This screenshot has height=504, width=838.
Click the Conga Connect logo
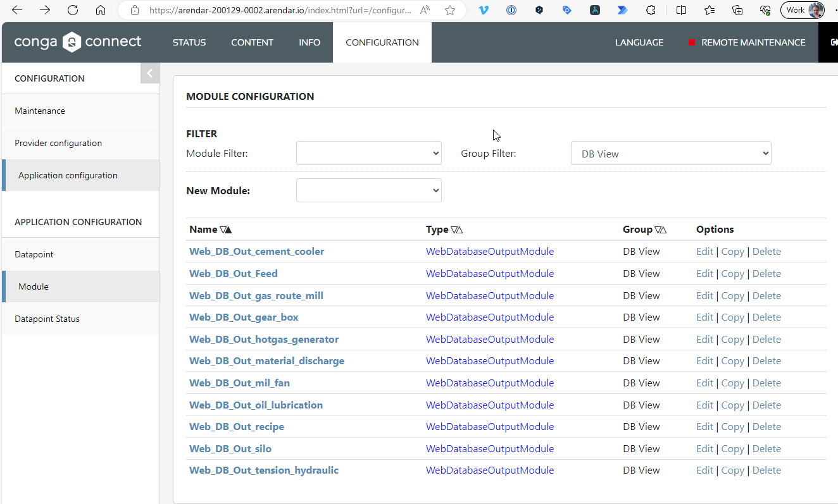pos(78,42)
